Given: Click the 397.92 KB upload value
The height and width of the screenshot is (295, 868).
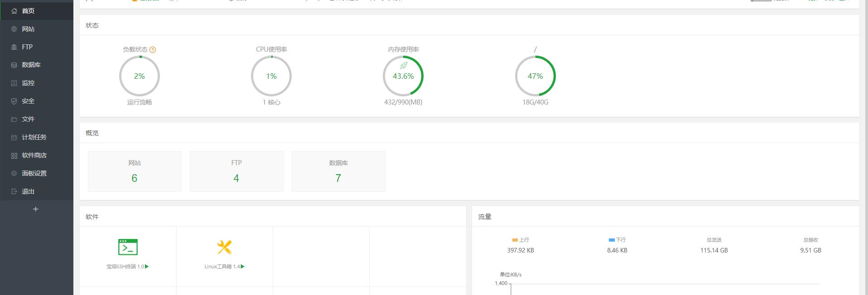Looking at the screenshot, I should click(521, 250).
